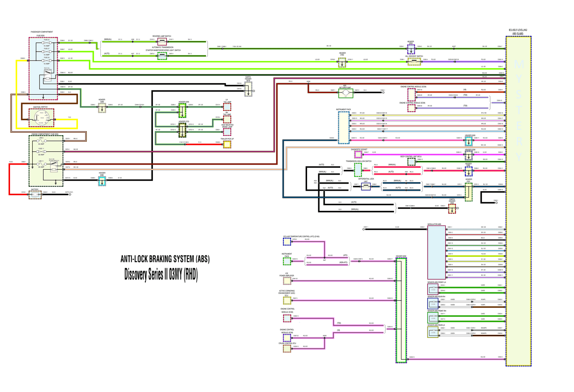574x392 pixels.
Task: Click the Header 0760 box
Action: (342, 62)
